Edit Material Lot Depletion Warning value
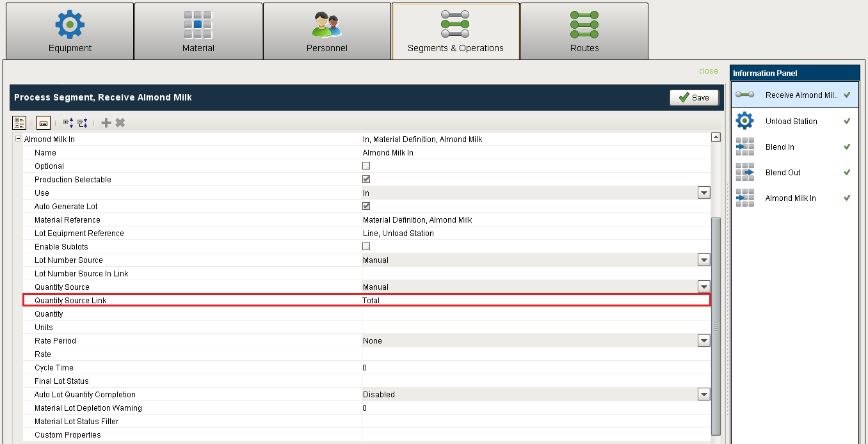The height and width of the screenshot is (444, 868). point(536,408)
